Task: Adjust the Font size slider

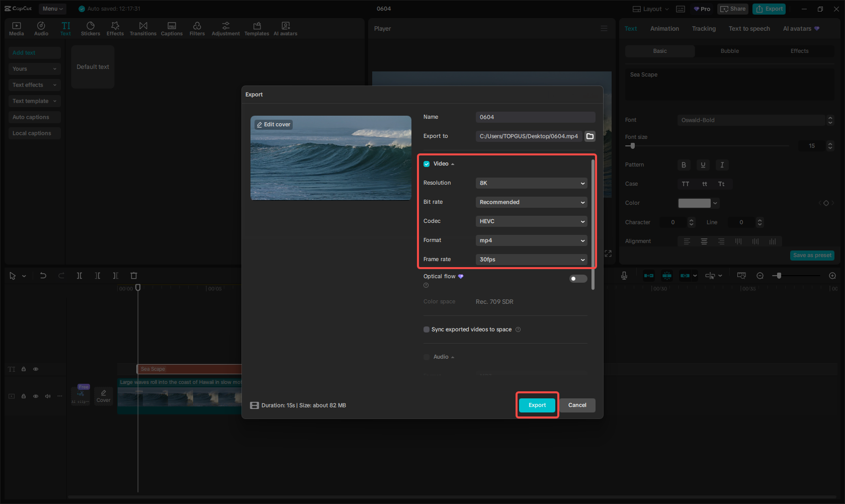Action: 632,146
